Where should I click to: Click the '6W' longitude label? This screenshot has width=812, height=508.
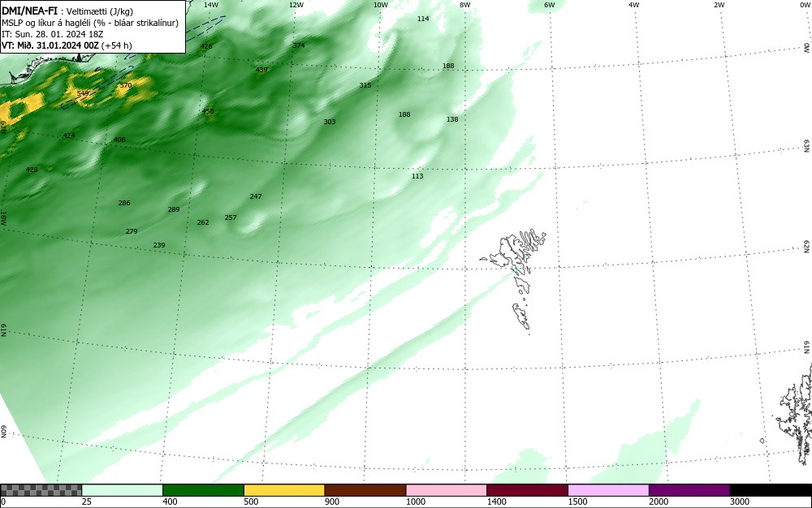550,5
